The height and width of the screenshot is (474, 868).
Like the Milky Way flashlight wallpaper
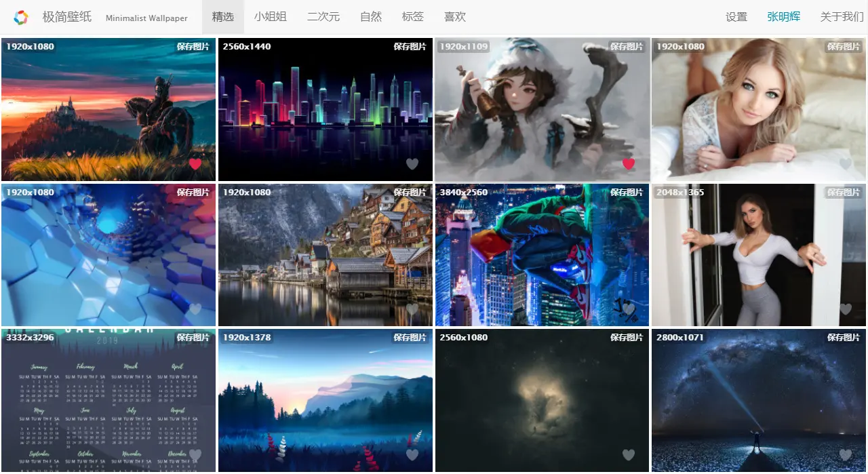point(846,454)
